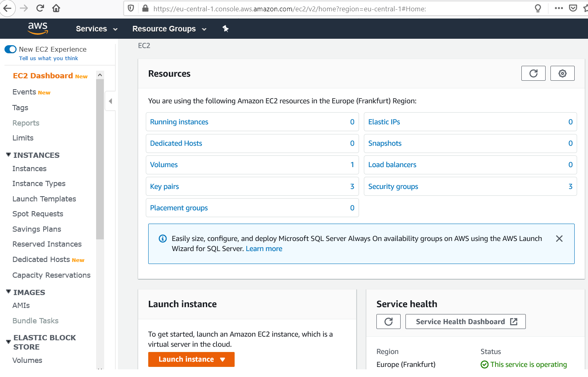Click the browser forward arrow
Viewport: 588px width, 377px height.
pos(23,8)
